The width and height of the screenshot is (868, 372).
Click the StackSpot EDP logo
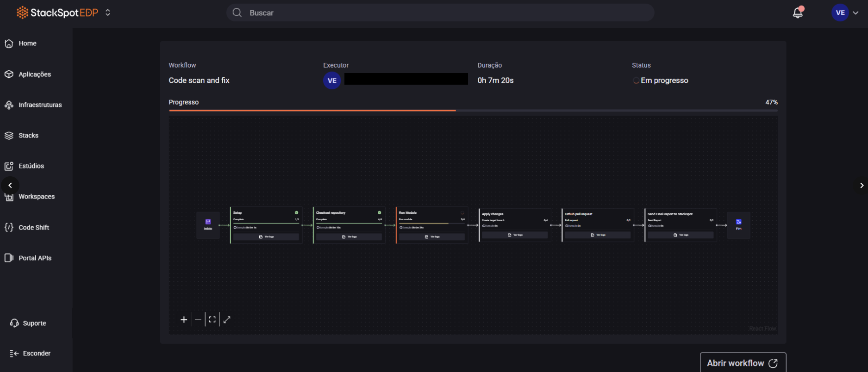pyautogui.click(x=57, y=12)
